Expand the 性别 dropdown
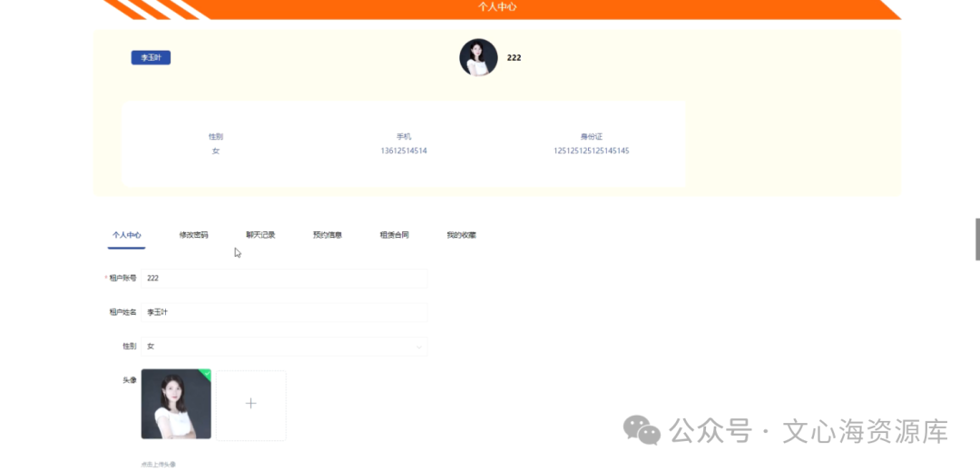Image resolution: width=980 pixels, height=471 pixels. point(284,346)
